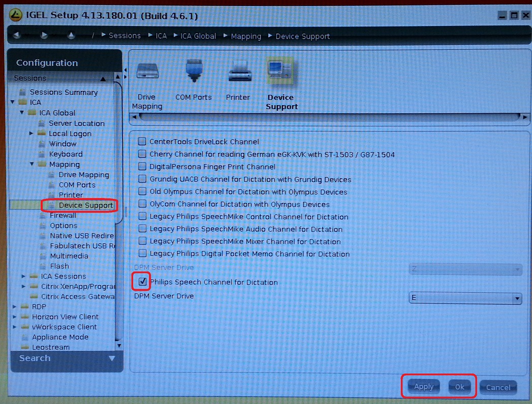This screenshot has height=404, width=532.
Task: Expand the ICA Sessions node
Action: tap(23, 276)
